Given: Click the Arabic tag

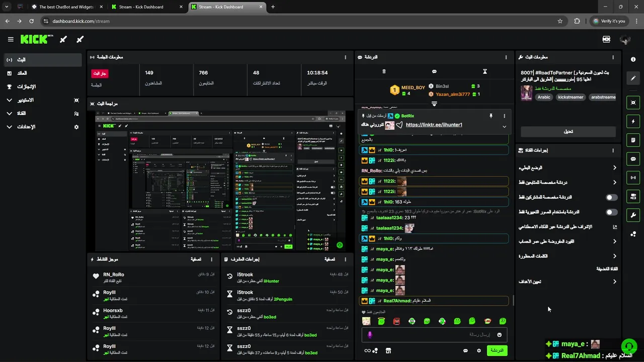Looking at the screenshot, I should pyautogui.click(x=544, y=97).
